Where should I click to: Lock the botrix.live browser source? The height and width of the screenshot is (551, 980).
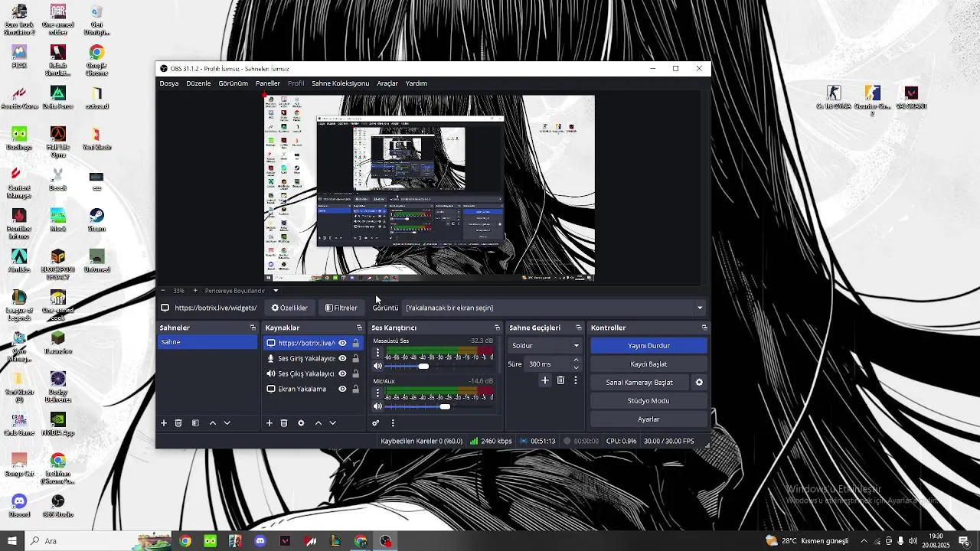tap(355, 343)
